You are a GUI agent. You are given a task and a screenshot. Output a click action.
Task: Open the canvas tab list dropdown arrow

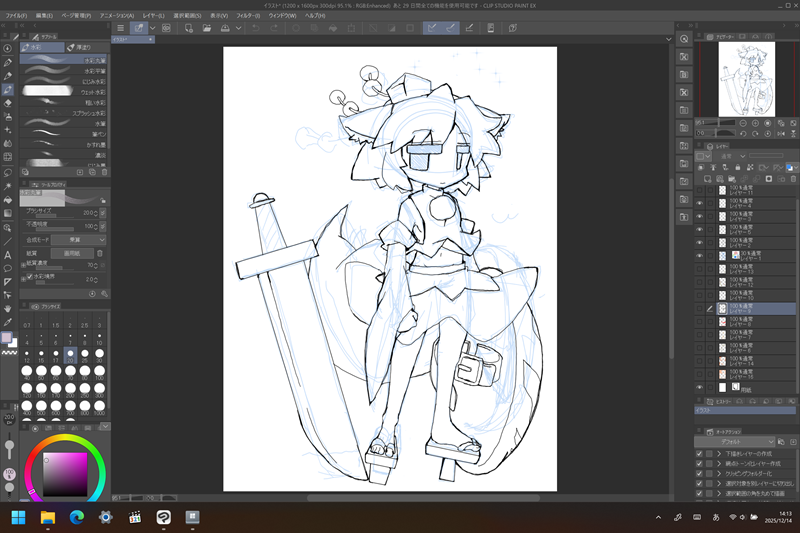point(669,39)
